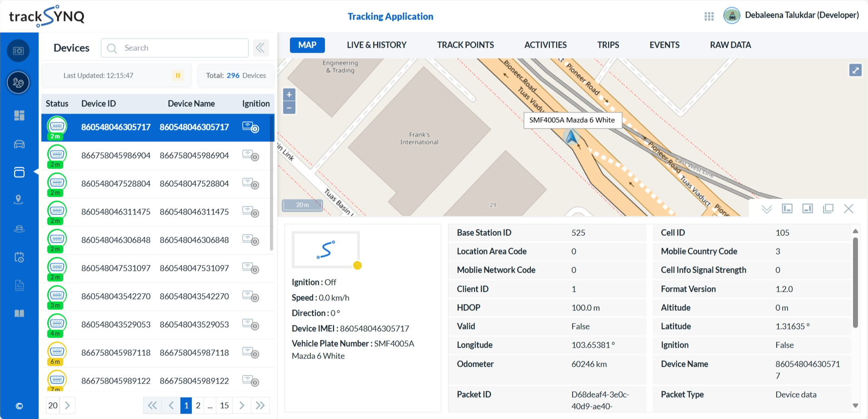This screenshot has height=419, width=868.
Task: Collapse the device details panel downward
Action: [767, 209]
